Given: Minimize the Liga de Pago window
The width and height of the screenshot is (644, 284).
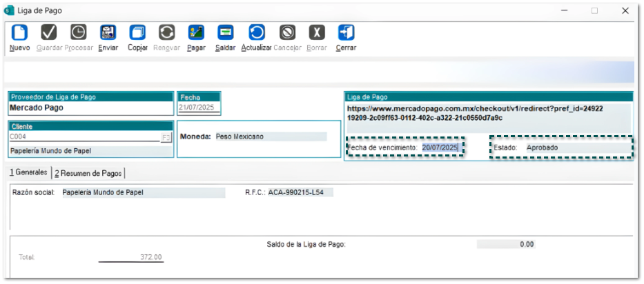Looking at the screenshot, I should pos(565,11).
